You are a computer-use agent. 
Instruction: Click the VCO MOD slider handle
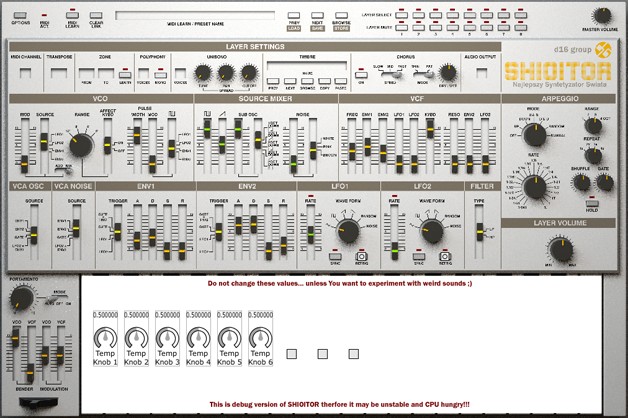pos(24,164)
